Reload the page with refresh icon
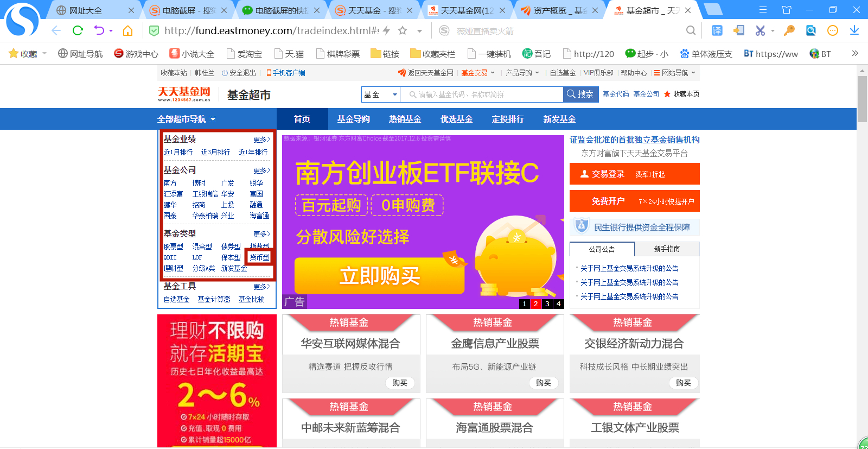This screenshot has width=868, height=449. click(78, 30)
